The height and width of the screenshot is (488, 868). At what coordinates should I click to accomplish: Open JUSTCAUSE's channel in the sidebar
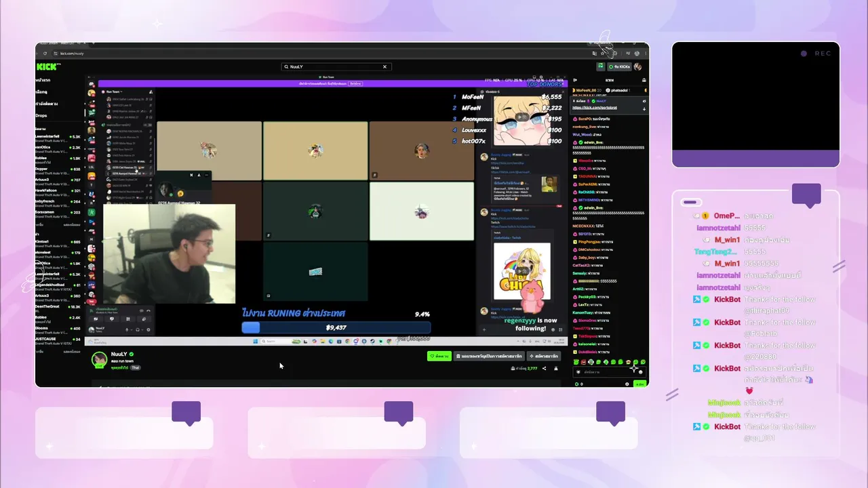pyautogui.click(x=58, y=340)
